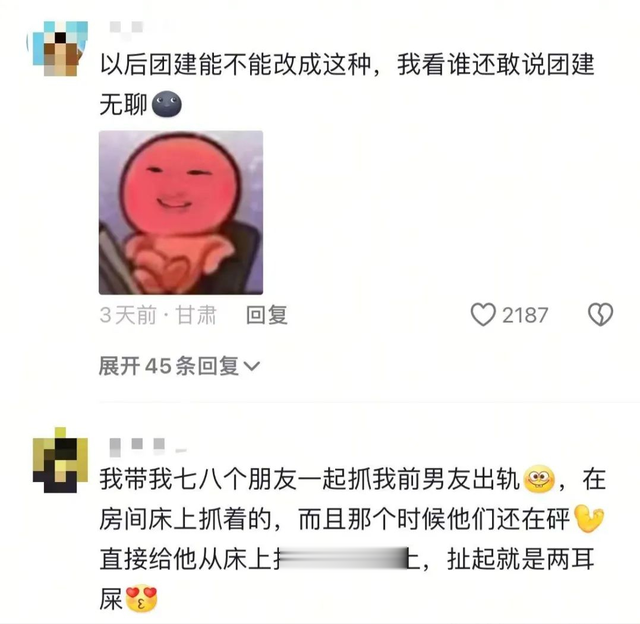Open the second commenter's yellow-black avatar
This screenshot has height=624, width=640.
tap(60, 460)
